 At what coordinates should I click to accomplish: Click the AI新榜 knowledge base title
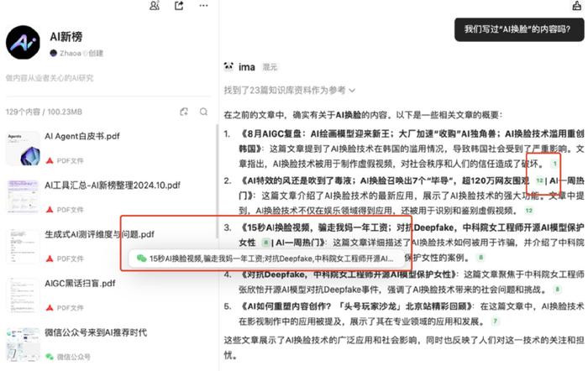coord(66,37)
